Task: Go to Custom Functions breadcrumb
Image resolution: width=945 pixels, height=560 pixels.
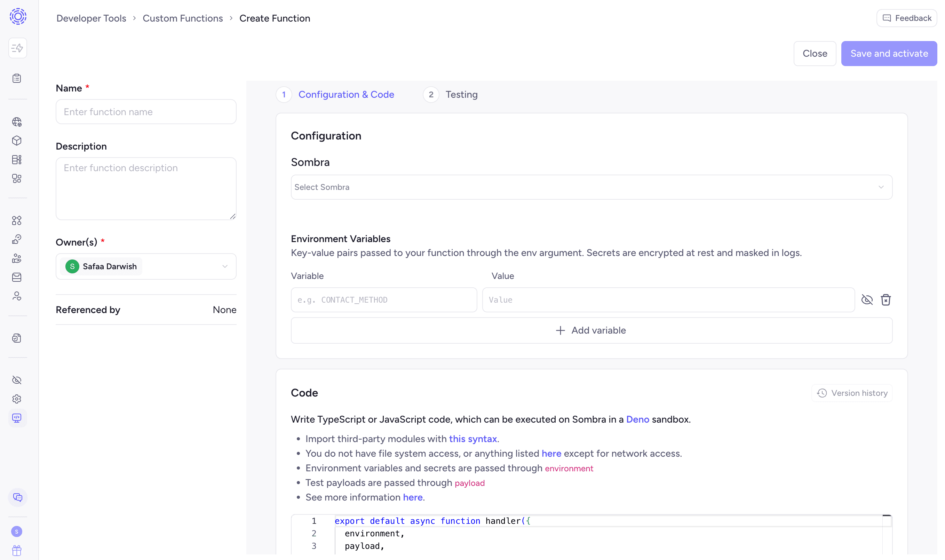Action: coord(183,18)
